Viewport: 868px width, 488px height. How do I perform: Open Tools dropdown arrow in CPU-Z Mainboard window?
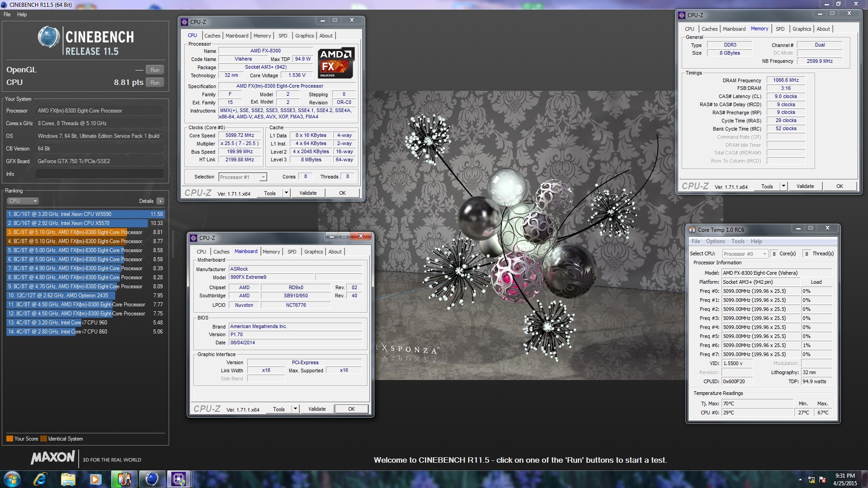(x=295, y=409)
